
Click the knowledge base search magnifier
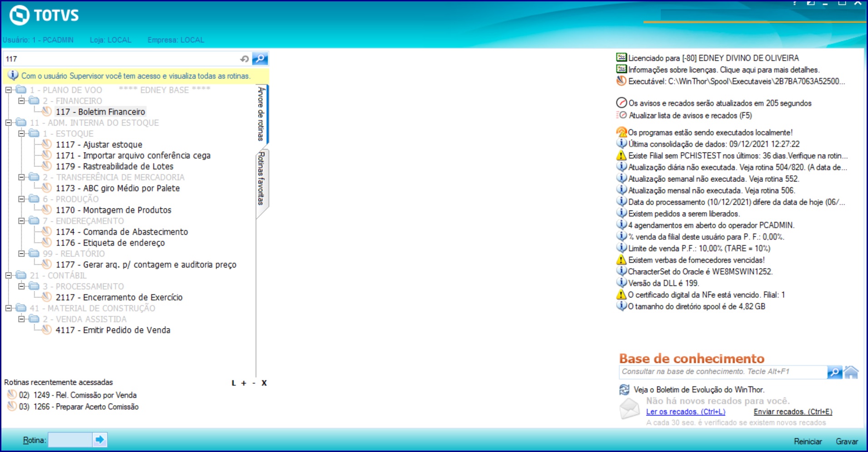click(x=834, y=372)
